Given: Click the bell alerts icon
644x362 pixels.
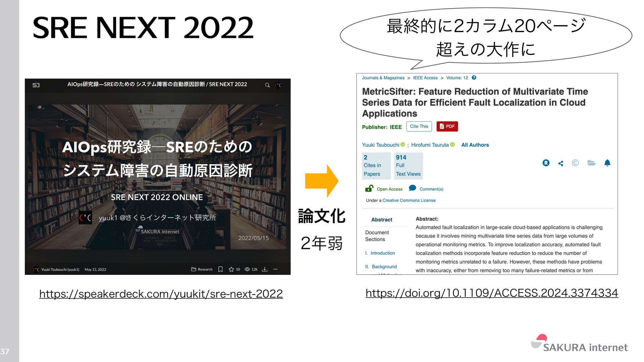Looking at the screenshot, I should (607, 163).
